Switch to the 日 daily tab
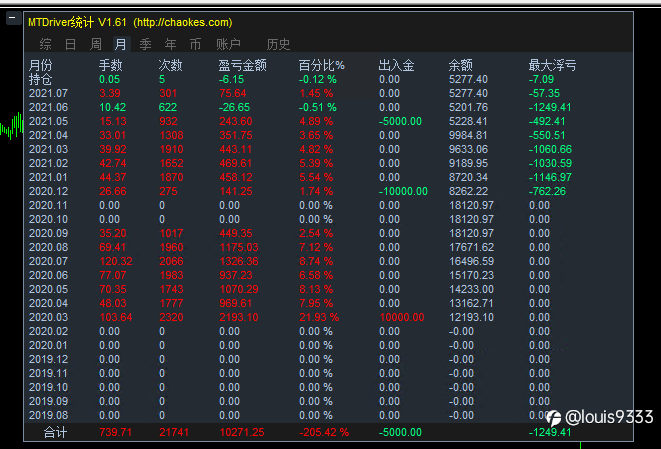This screenshot has width=661, height=449. coord(70,44)
